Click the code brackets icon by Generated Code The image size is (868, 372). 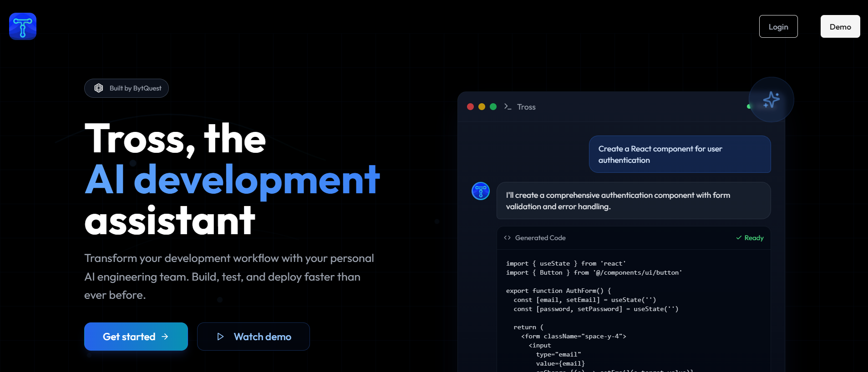(508, 238)
